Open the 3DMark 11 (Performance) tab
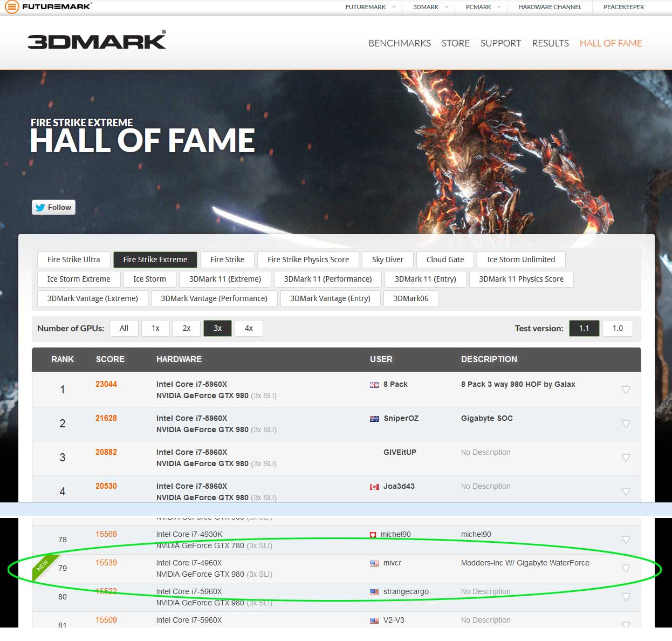 (328, 279)
